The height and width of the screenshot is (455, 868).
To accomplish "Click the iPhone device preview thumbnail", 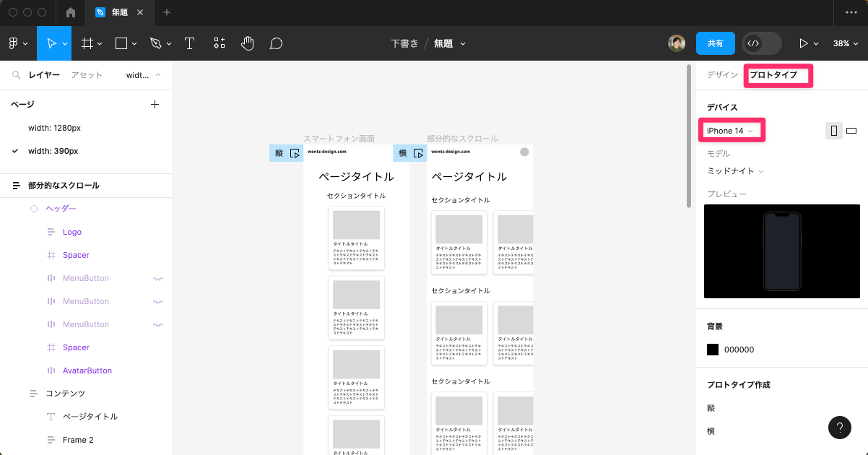I will tap(782, 251).
